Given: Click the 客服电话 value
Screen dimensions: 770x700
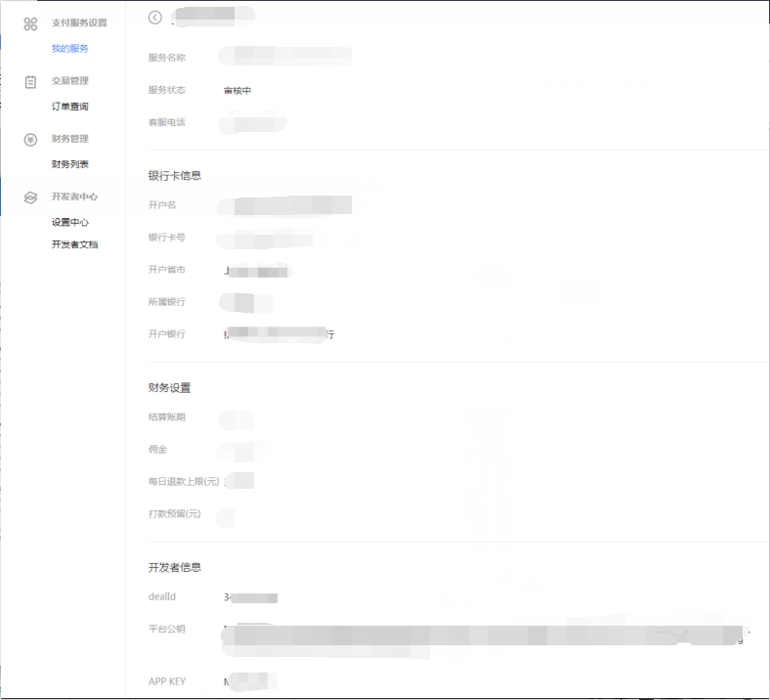Looking at the screenshot, I should pos(254,123).
